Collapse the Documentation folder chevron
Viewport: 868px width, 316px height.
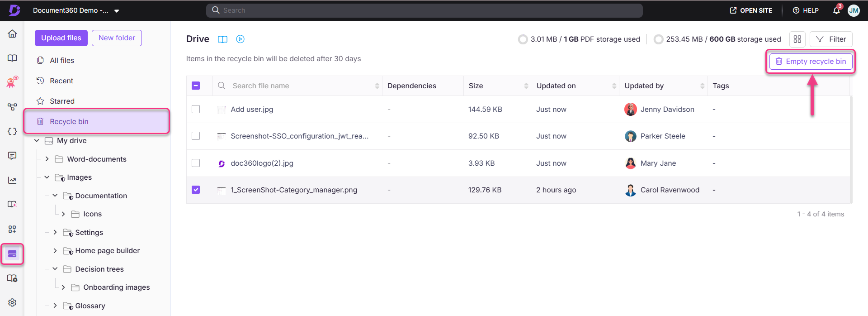(55, 196)
